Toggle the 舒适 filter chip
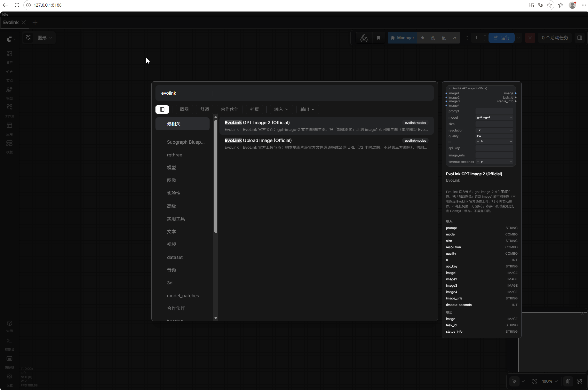Image resolution: width=588 pixels, height=390 pixels. point(205,109)
